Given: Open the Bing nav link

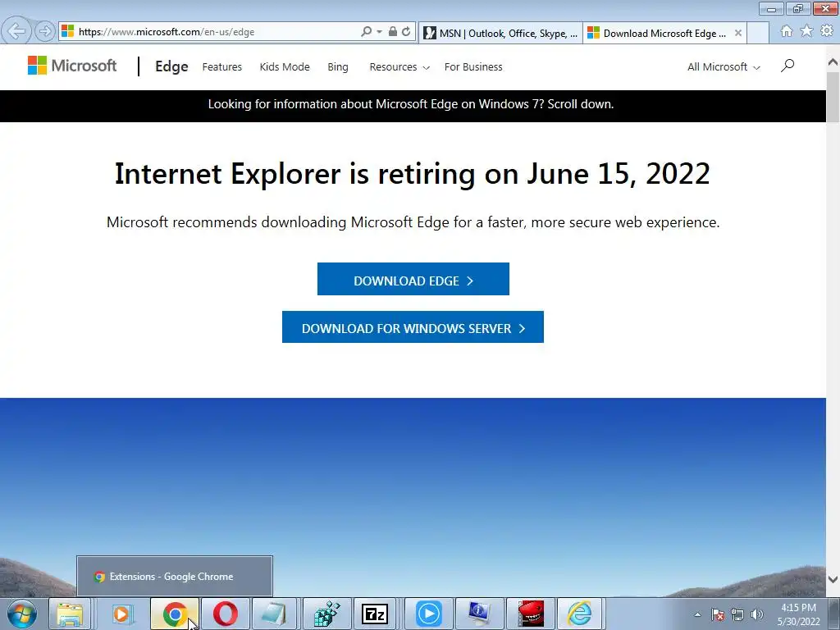Looking at the screenshot, I should point(337,67).
